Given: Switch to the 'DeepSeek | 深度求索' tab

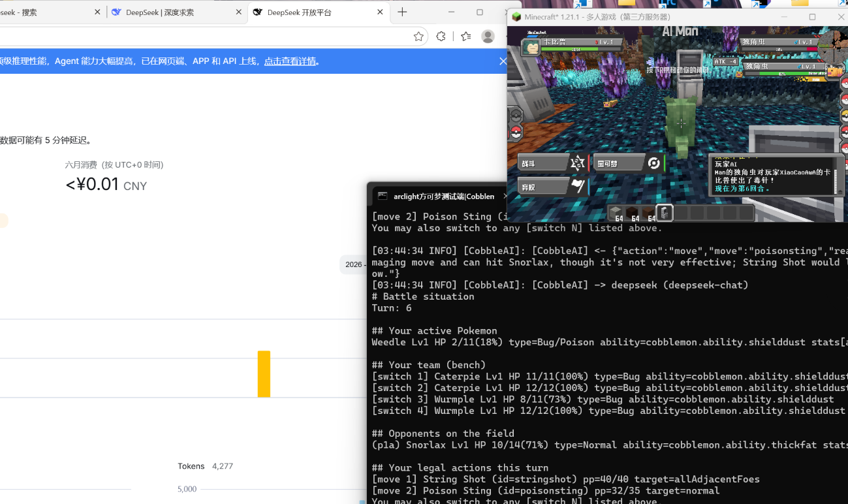Looking at the screenshot, I should [178, 12].
